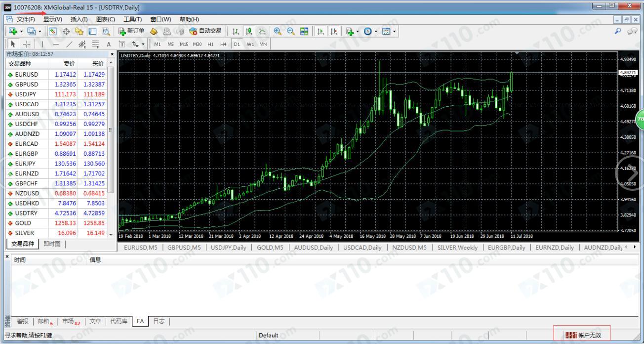
Task: Open the 插入(I) menu
Action: (x=79, y=19)
